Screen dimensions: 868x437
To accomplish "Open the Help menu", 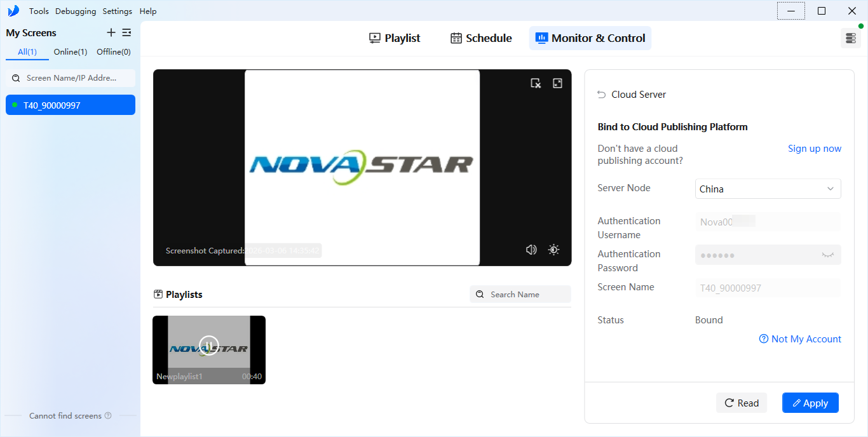I will pos(148,11).
